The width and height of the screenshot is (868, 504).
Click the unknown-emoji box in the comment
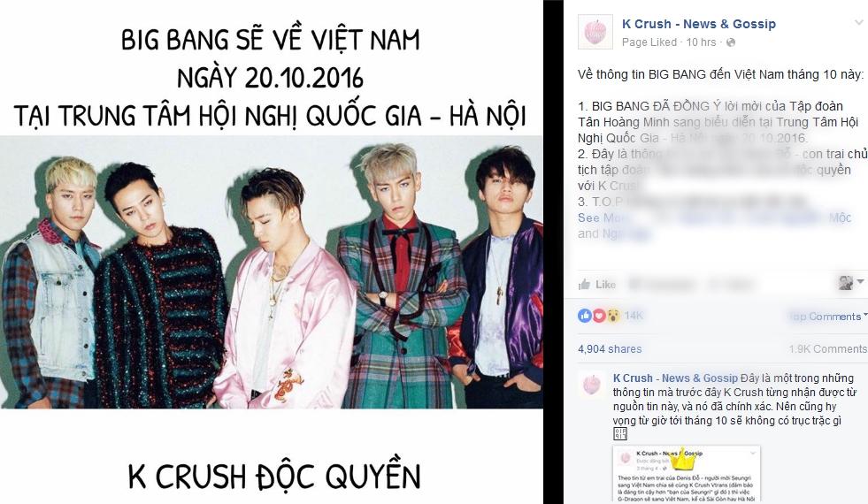pyautogui.click(x=620, y=433)
